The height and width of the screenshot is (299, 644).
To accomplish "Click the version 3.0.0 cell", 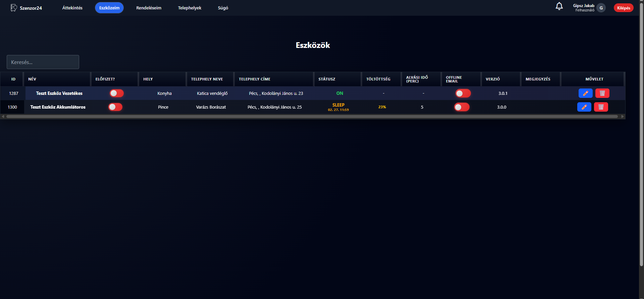I will click(501, 107).
